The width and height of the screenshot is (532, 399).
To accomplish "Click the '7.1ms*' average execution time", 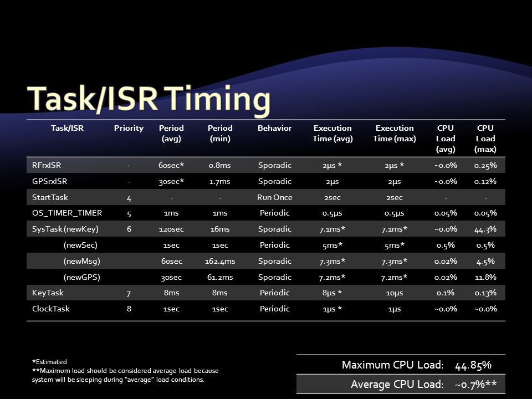I will 332,229.
